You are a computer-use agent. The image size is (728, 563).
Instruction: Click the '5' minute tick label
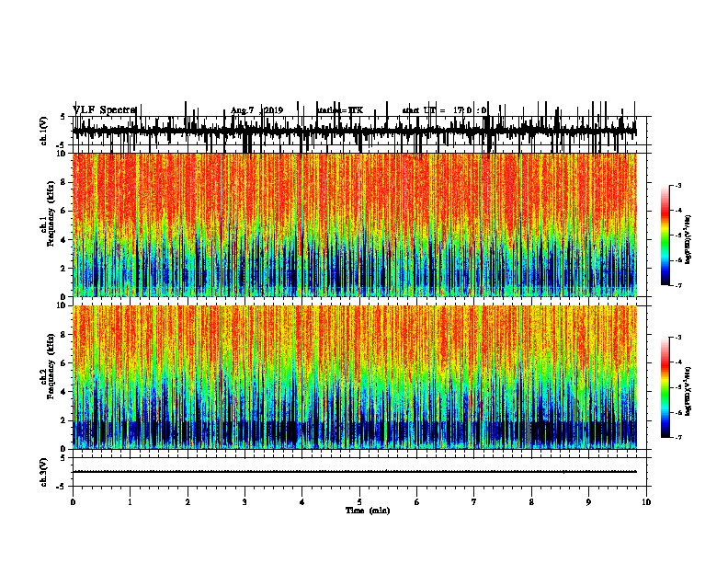pyautogui.click(x=359, y=502)
